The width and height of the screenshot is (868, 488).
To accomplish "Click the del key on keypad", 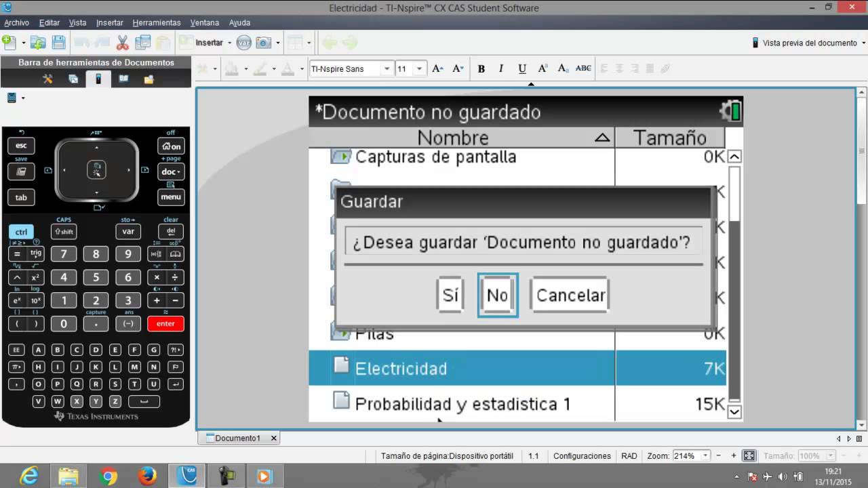I will (171, 231).
